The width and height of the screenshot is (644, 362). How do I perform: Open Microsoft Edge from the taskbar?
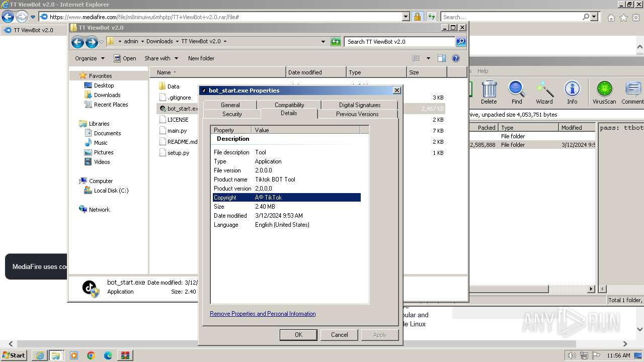point(108,355)
